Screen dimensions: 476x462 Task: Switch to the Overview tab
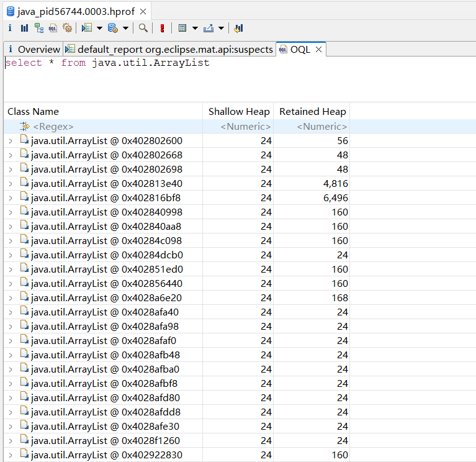coord(34,49)
